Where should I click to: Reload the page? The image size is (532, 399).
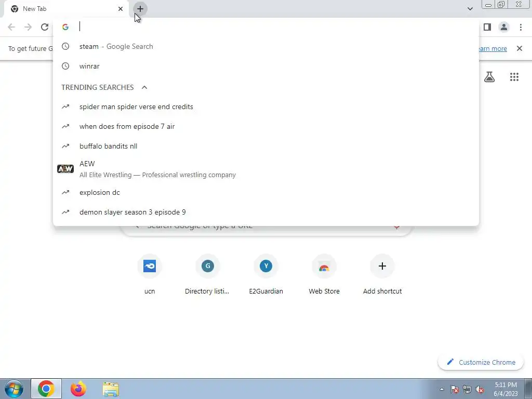(x=45, y=27)
